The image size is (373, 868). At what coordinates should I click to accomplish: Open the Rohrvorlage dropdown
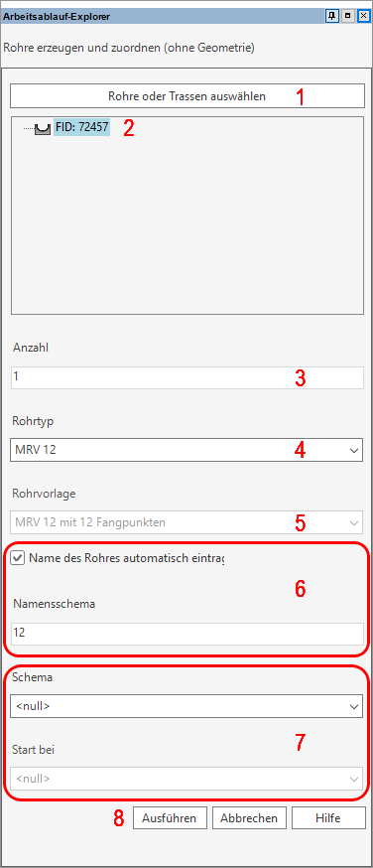click(x=186, y=522)
